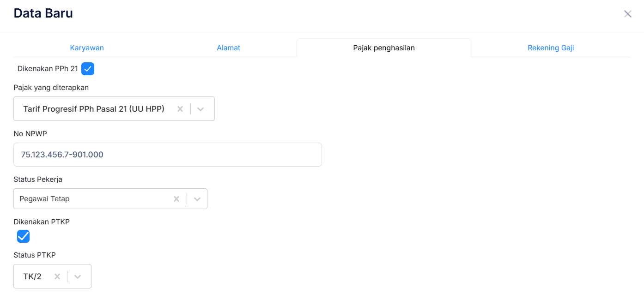Expand the Status PTKP dropdown chevron
Viewport: 644px width, 294px height.
point(78,276)
